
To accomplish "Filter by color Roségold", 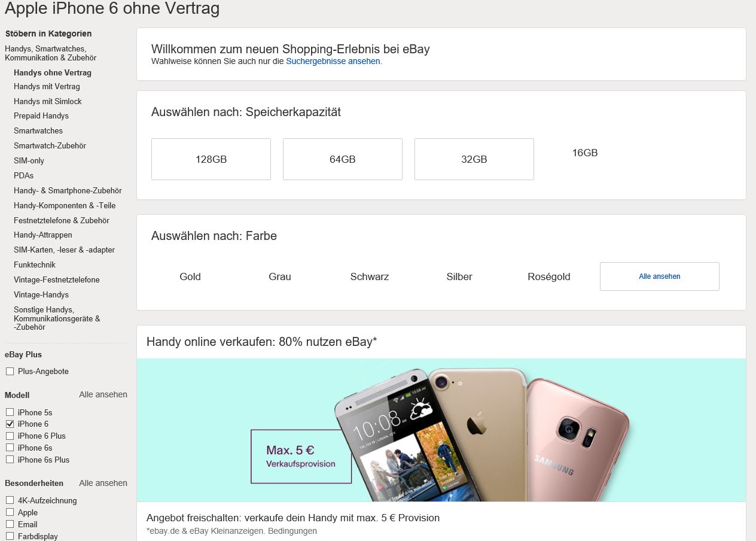I will (549, 276).
